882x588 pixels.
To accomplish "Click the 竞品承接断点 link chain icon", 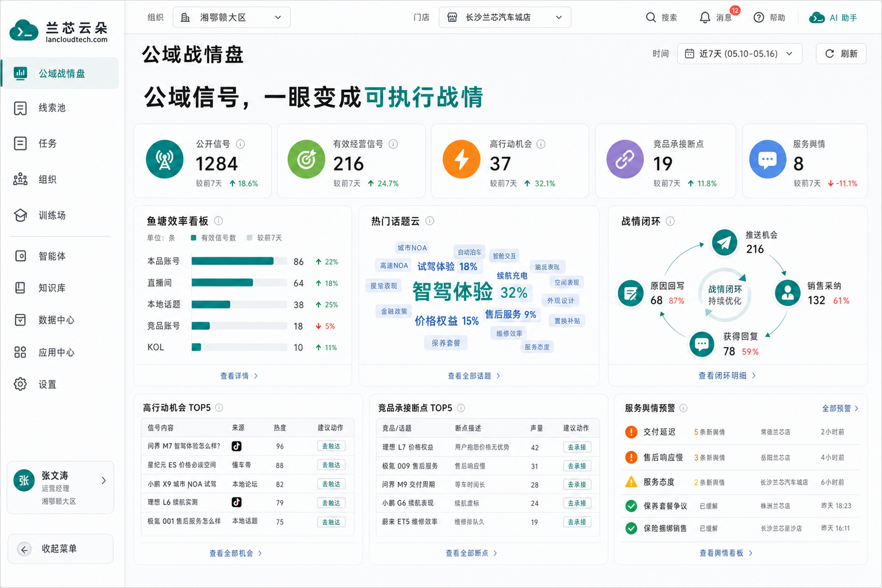I will (x=625, y=159).
